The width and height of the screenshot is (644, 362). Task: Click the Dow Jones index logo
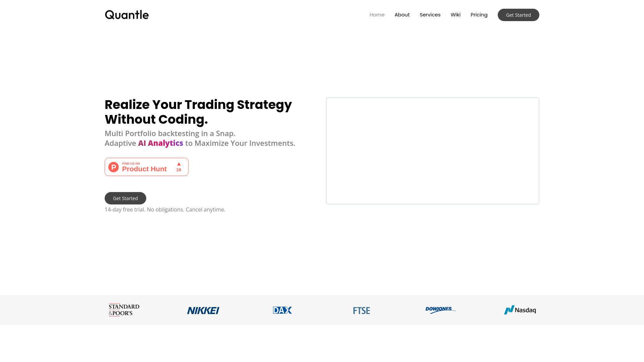pyautogui.click(x=440, y=310)
